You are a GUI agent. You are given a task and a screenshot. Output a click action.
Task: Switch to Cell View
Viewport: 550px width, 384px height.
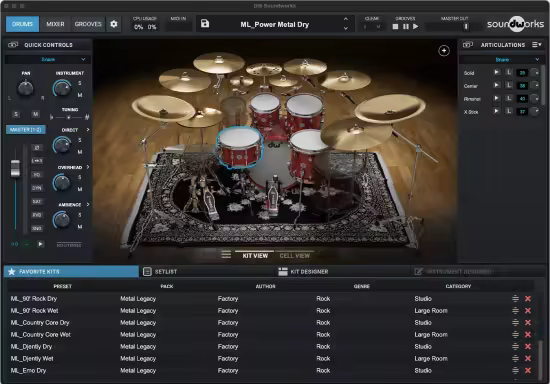click(x=295, y=256)
